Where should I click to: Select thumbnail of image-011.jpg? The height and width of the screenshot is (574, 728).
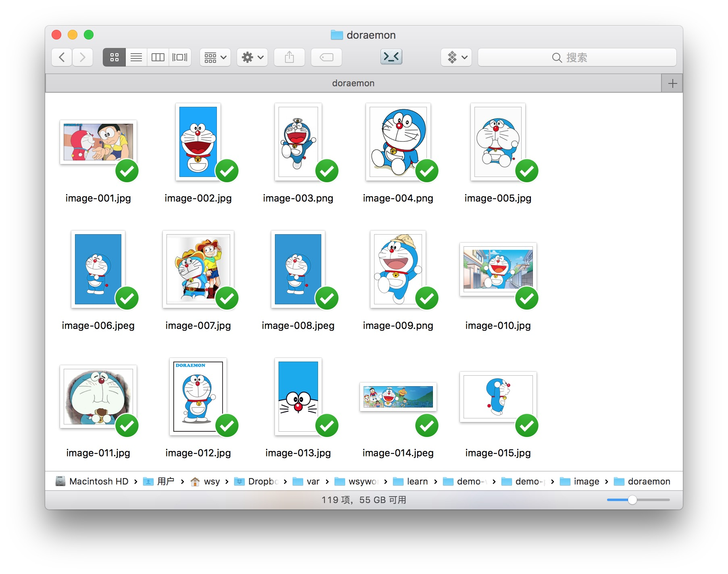(x=98, y=397)
